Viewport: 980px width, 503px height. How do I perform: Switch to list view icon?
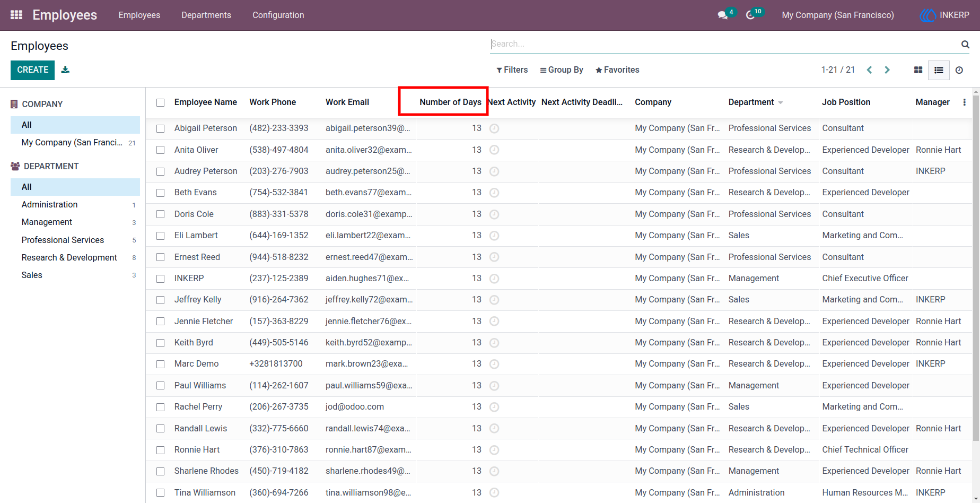[939, 70]
